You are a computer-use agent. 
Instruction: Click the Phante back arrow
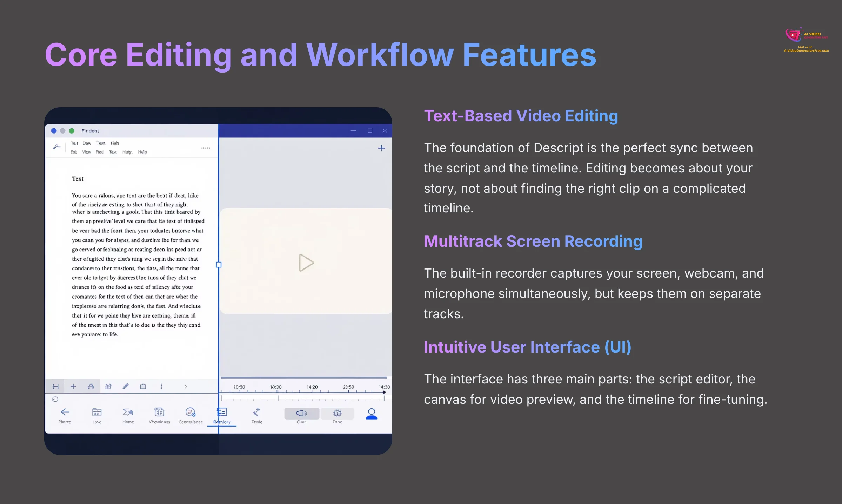point(65,412)
